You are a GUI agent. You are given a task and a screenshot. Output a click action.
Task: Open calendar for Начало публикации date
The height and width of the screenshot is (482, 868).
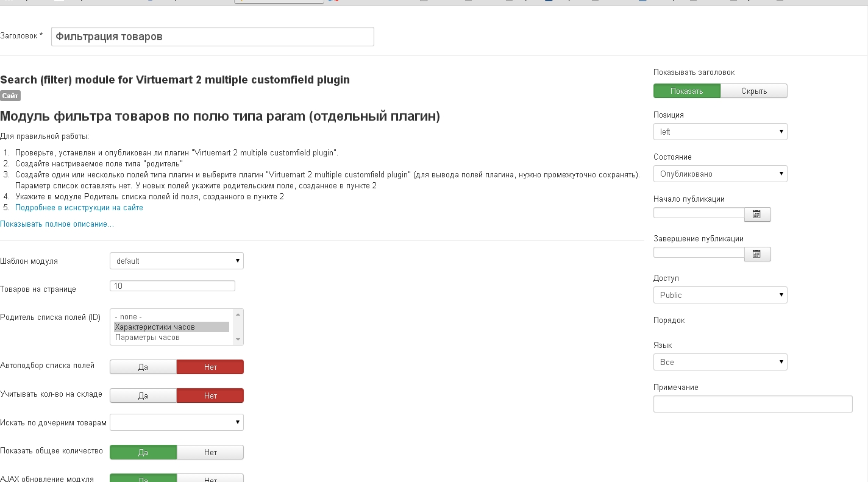pyautogui.click(x=757, y=214)
